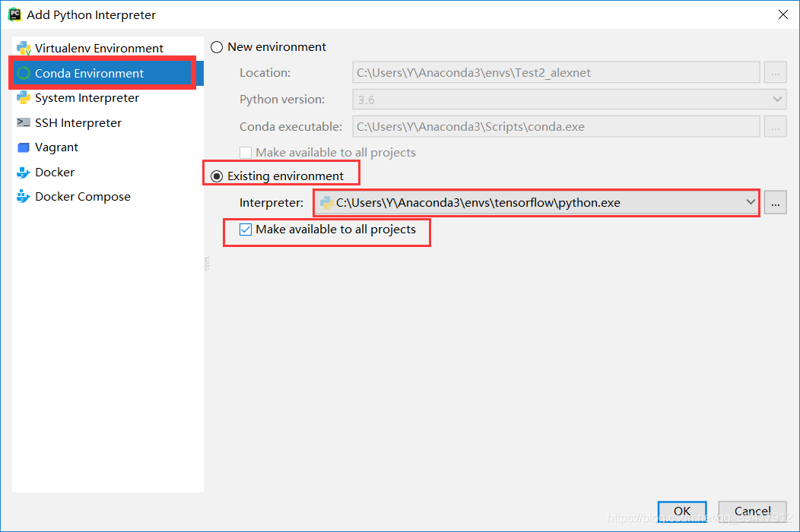The image size is (800, 532).
Task: Click the Cancel button
Action: pos(752,511)
